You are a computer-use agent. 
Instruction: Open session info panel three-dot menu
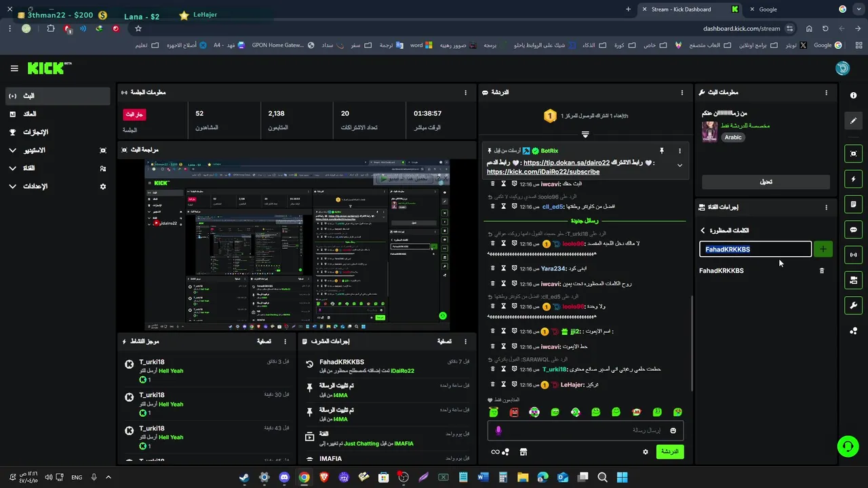(465, 92)
